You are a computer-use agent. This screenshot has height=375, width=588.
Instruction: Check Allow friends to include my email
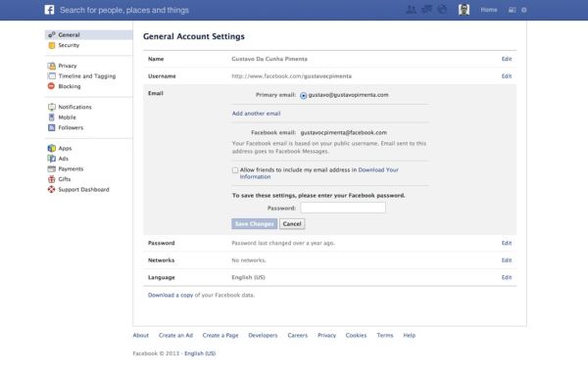(235, 170)
